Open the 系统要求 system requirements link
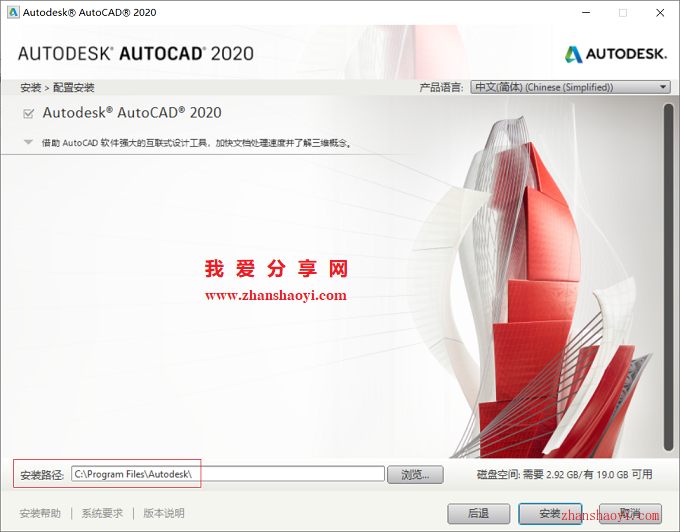Viewport: 680px width, 532px height. coord(102,513)
